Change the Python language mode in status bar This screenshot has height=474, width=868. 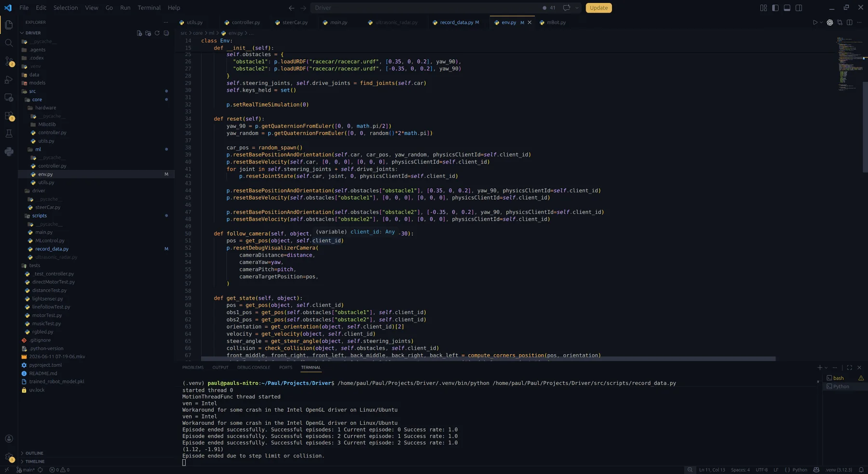click(800, 470)
